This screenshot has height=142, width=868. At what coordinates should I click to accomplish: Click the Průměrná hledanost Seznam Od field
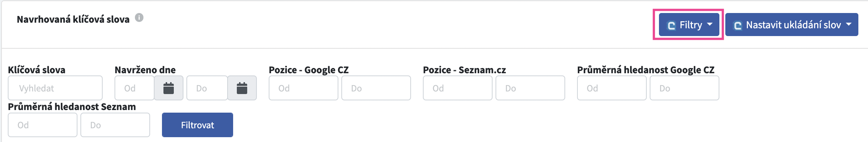coord(43,125)
